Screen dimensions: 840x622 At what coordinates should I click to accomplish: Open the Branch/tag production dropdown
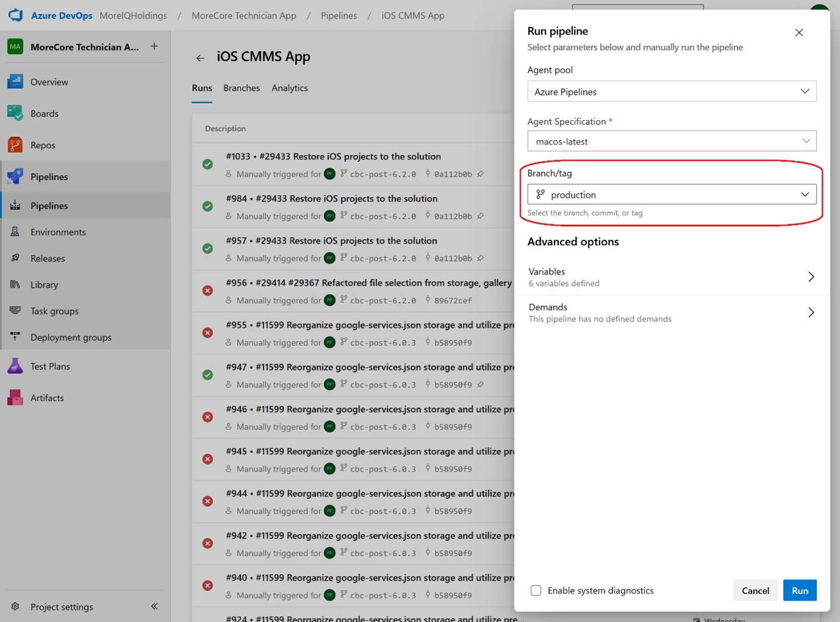coord(671,195)
